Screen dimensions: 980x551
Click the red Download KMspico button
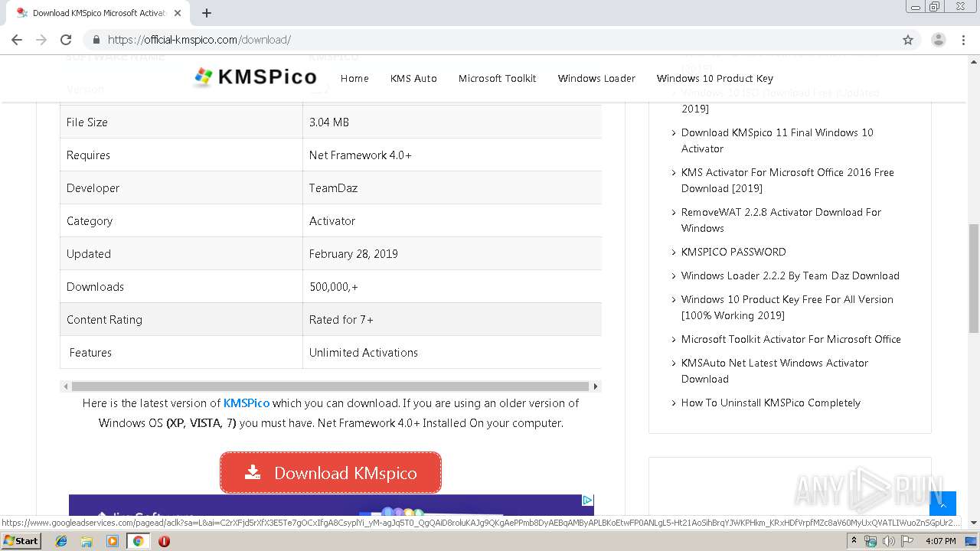point(331,473)
